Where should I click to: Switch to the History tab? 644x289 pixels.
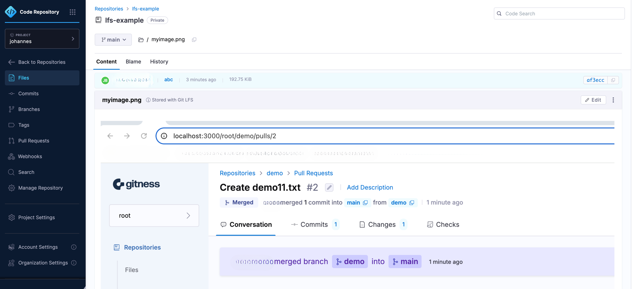159,62
